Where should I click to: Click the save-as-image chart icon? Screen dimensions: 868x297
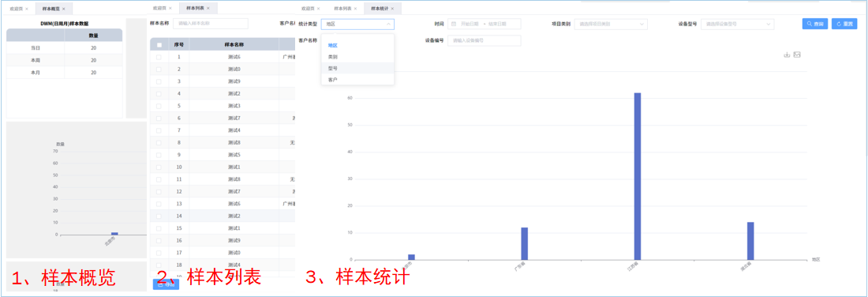pyautogui.click(x=797, y=55)
